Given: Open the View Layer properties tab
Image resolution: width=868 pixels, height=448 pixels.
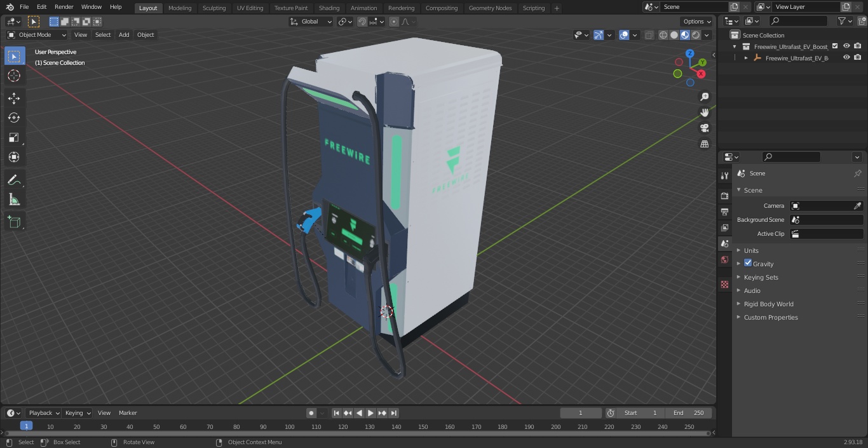Looking at the screenshot, I should [724, 227].
